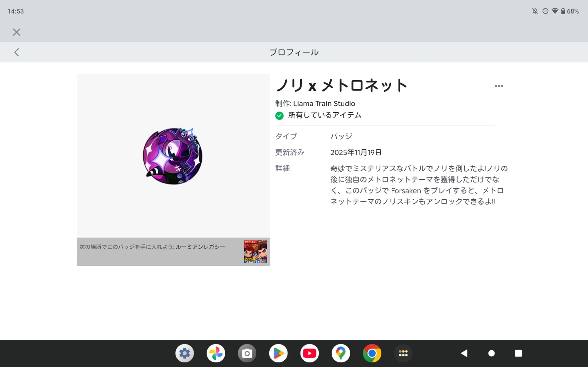Click the Wi-Fi status icon

[555, 11]
